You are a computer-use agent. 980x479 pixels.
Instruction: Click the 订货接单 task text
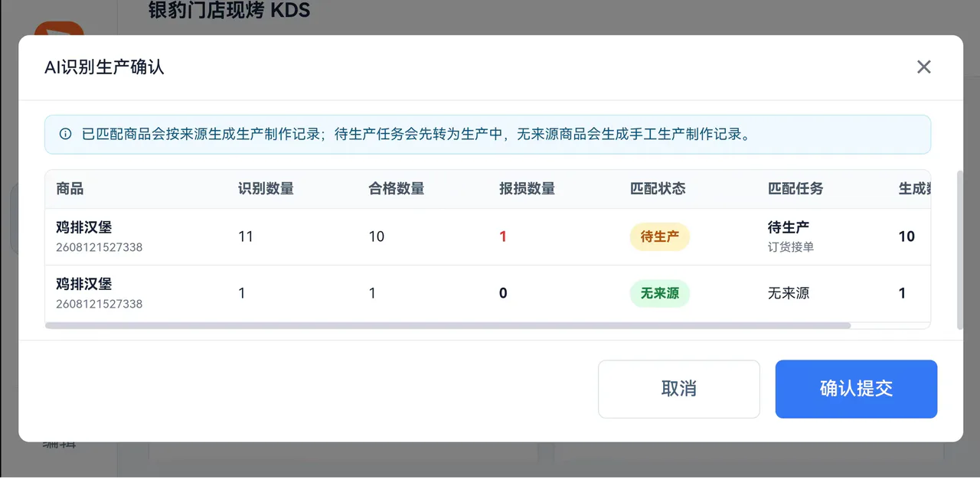click(791, 247)
